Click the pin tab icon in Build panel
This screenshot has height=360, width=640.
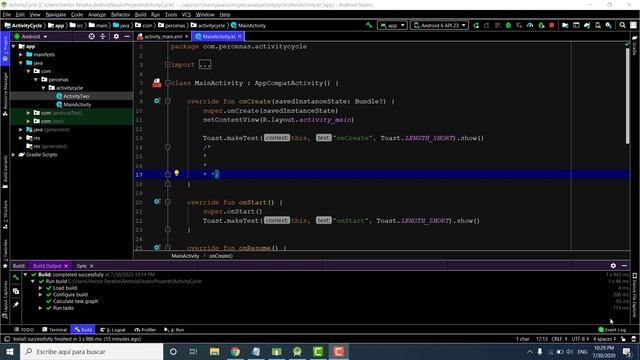(16, 304)
